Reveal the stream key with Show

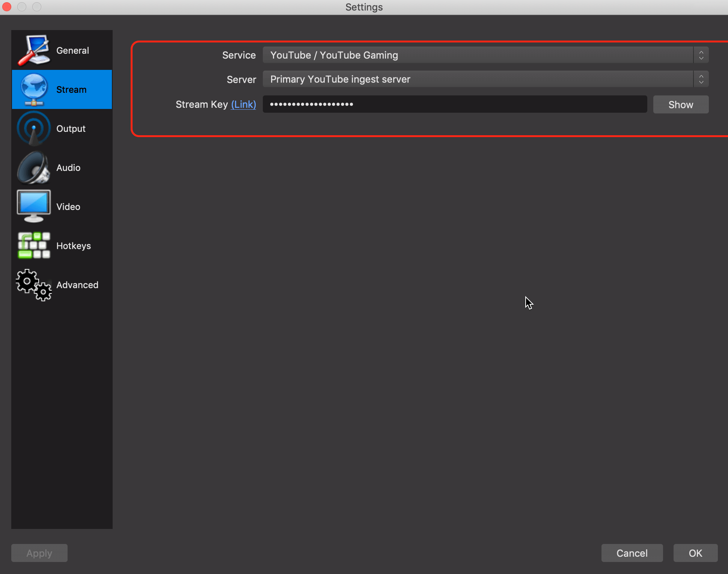tap(680, 104)
